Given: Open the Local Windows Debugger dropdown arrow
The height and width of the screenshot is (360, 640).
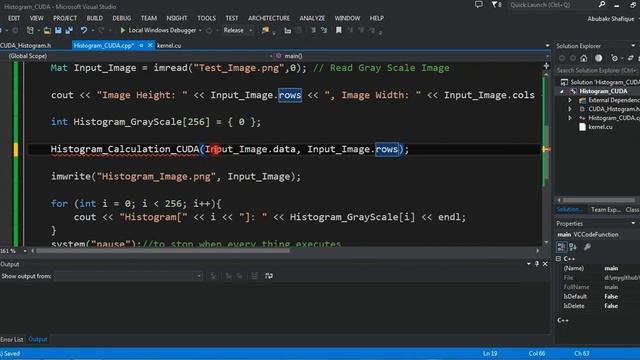Looking at the screenshot, I should pyautogui.click(x=200, y=30).
